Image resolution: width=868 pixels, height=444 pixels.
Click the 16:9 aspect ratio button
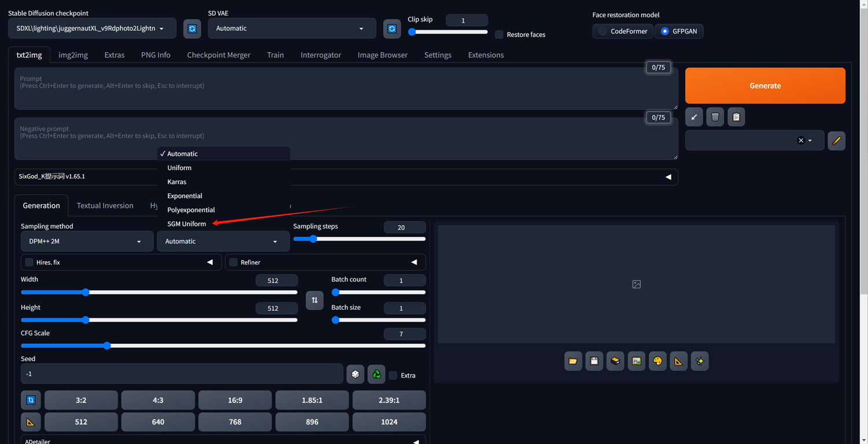pos(235,400)
